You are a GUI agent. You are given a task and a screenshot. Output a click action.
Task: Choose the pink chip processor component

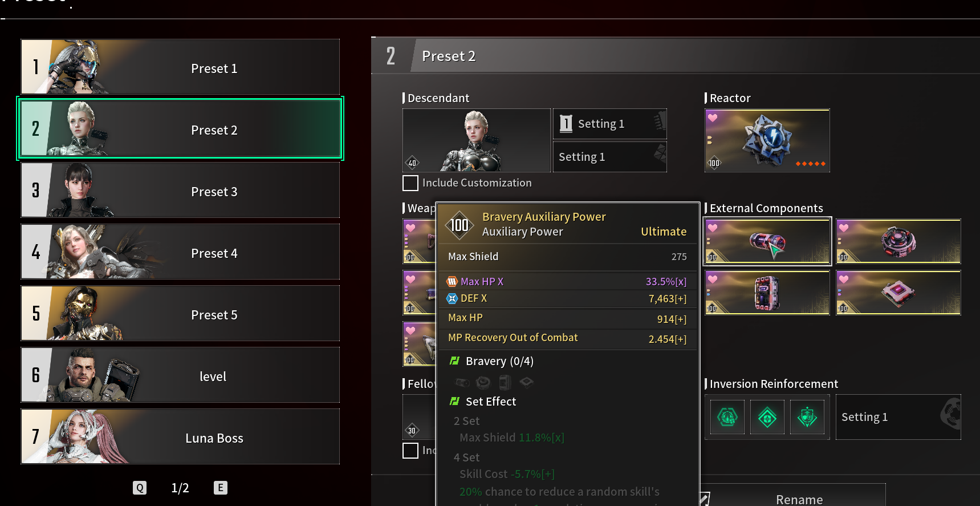click(898, 292)
